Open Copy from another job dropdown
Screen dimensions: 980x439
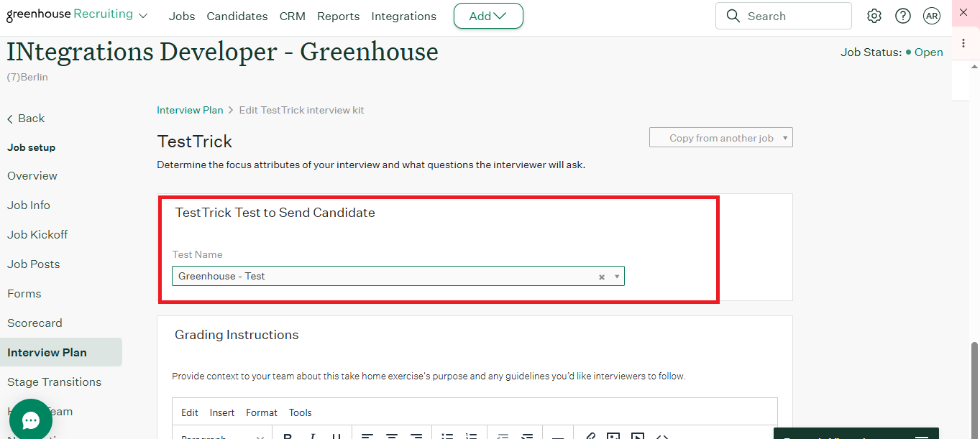[x=721, y=138]
